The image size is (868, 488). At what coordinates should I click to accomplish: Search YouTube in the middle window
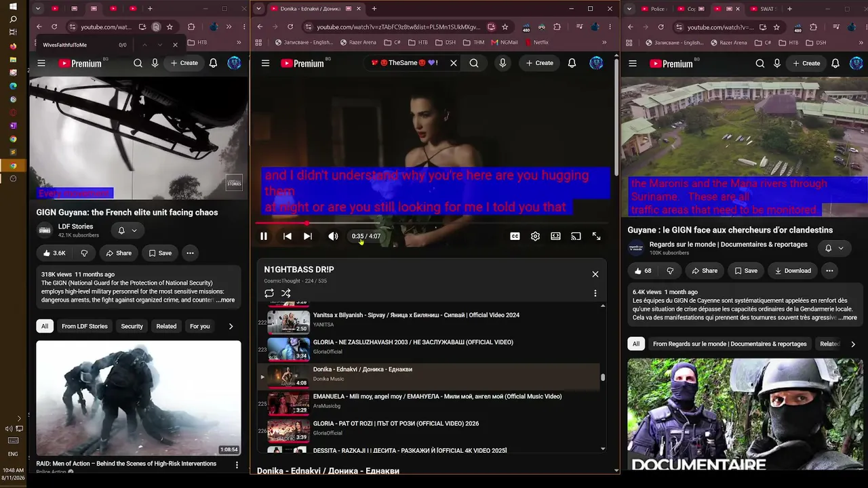click(x=474, y=63)
